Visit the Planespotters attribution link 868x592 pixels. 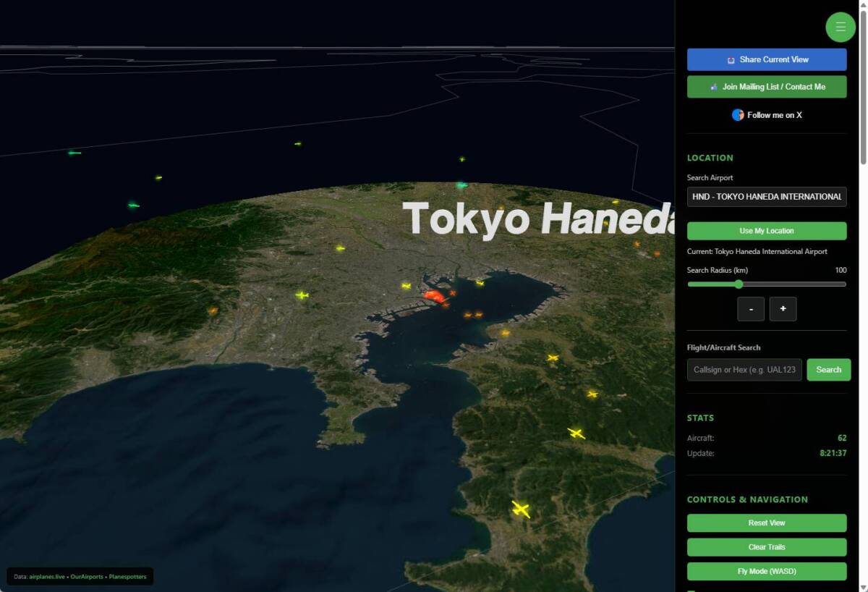click(127, 577)
